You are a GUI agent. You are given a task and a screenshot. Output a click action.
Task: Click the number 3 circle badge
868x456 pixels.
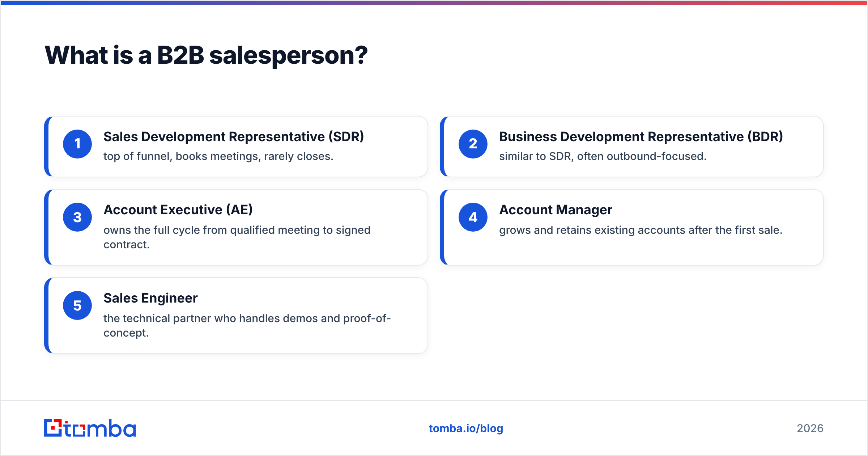point(77,217)
